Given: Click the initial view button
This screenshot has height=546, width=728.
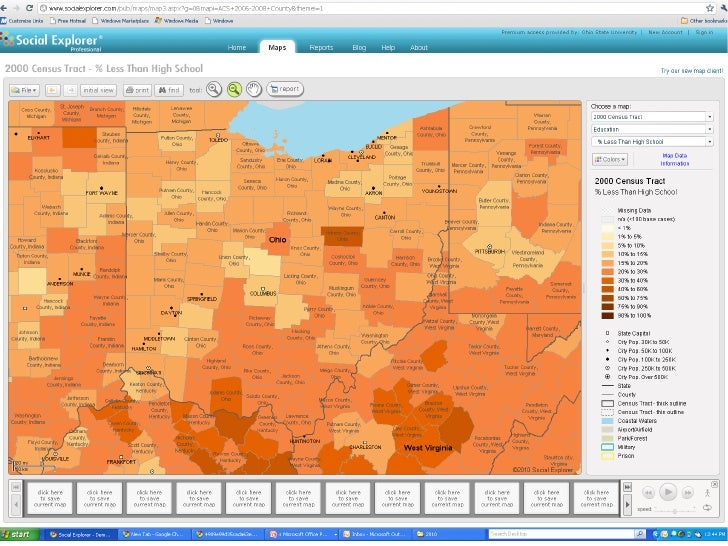Looking at the screenshot, I should (x=98, y=90).
